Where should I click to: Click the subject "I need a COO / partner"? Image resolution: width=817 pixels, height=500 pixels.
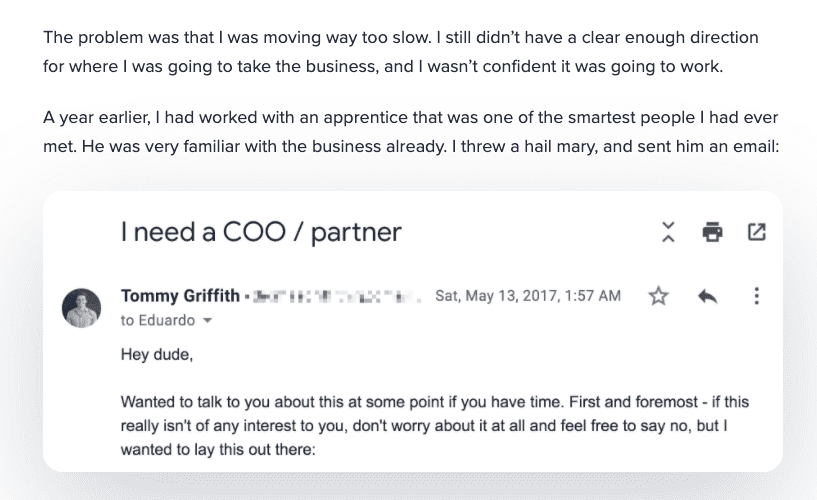click(x=261, y=232)
